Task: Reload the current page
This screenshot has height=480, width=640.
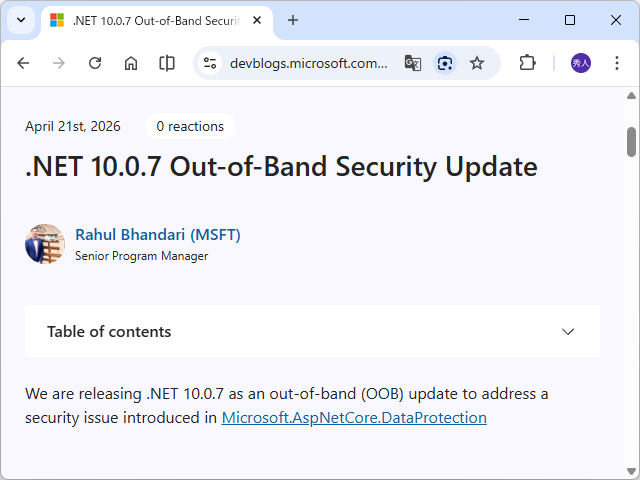Action: [x=95, y=63]
